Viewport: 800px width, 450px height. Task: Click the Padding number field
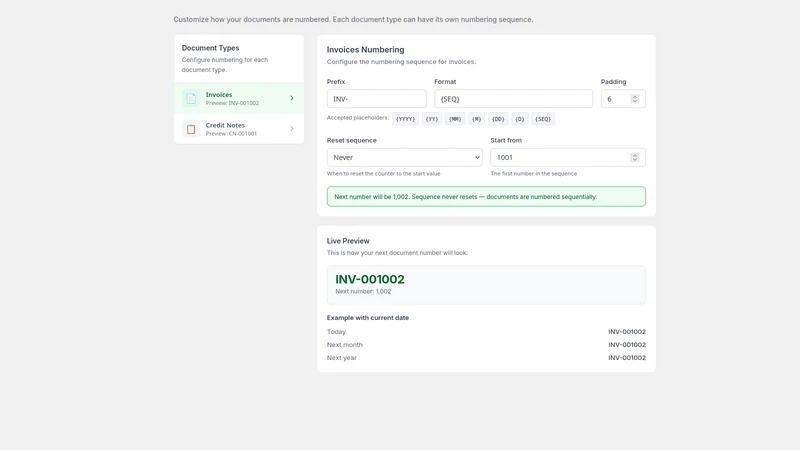(x=623, y=99)
